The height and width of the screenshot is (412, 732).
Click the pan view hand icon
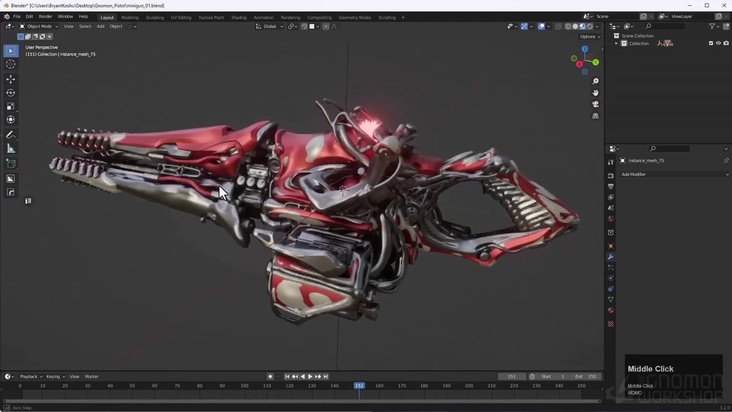596,93
